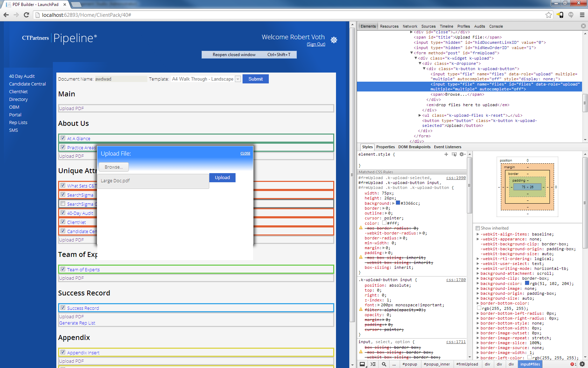Click the toggle element state icon
588x368 pixels.
click(x=454, y=154)
